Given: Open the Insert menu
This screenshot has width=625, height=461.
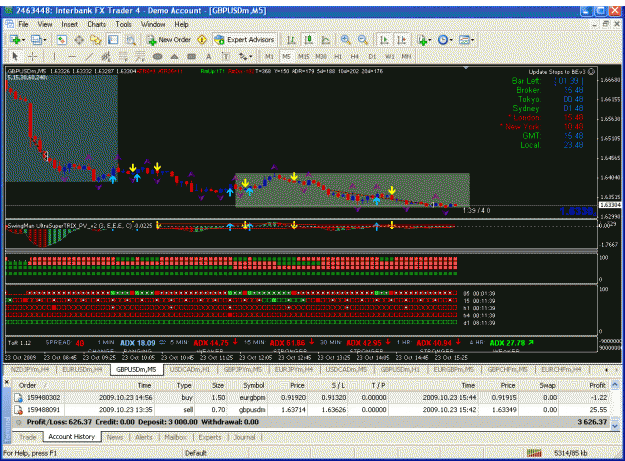Looking at the screenshot, I should pyautogui.click(x=69, y=24).
